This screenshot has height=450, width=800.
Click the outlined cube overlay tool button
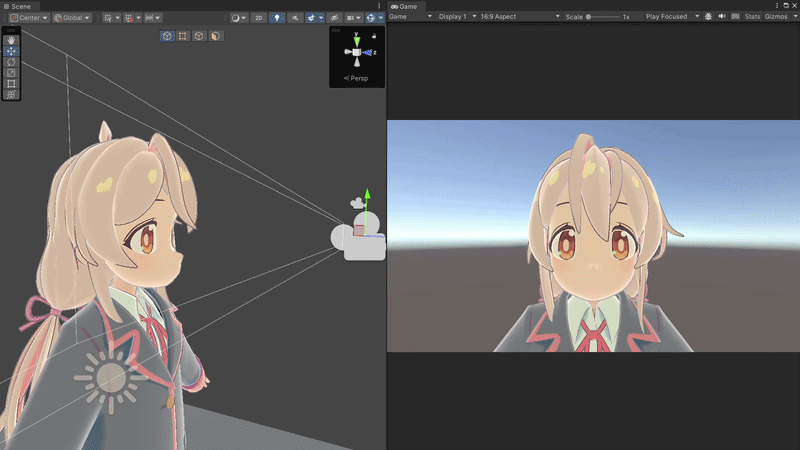pos(199,36)
